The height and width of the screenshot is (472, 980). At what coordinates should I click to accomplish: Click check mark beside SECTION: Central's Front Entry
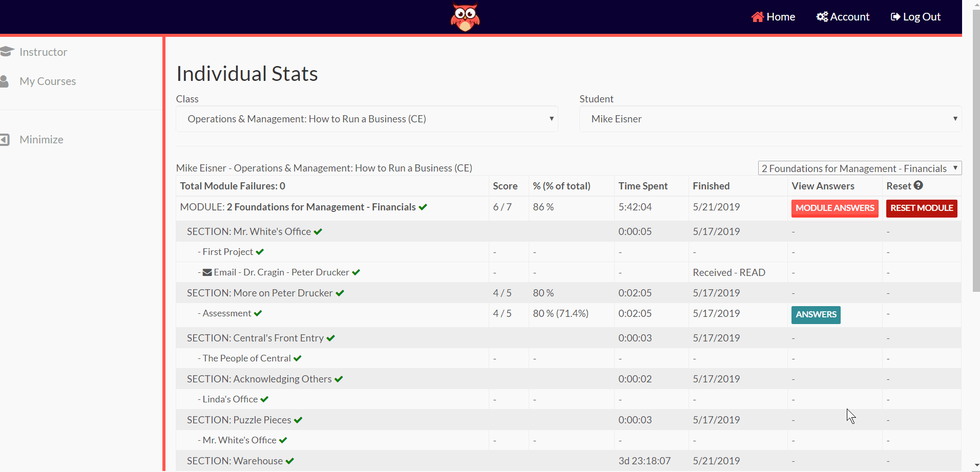point(330,338)
